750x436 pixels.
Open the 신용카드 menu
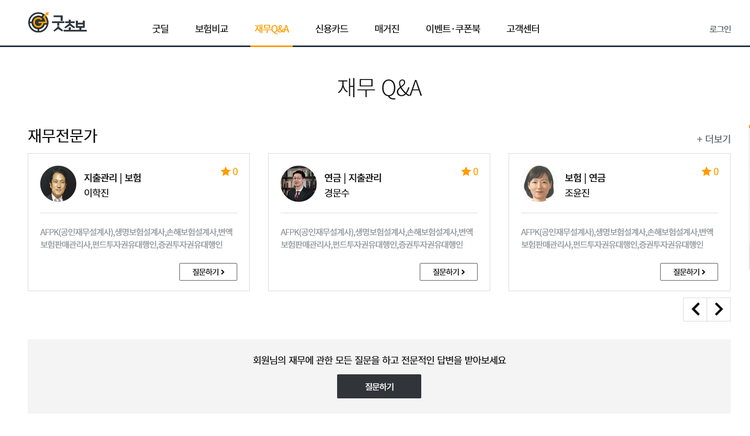pyautogui.click(x=331, y=29)
